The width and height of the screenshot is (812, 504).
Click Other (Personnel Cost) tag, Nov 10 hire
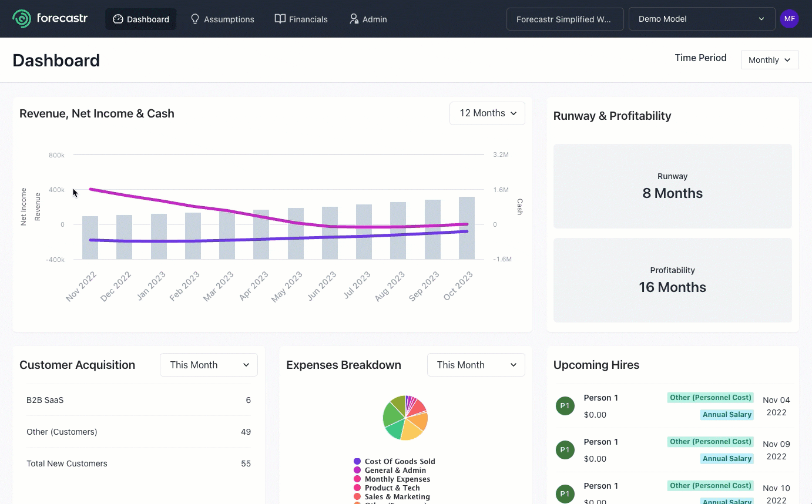point(710,486)
